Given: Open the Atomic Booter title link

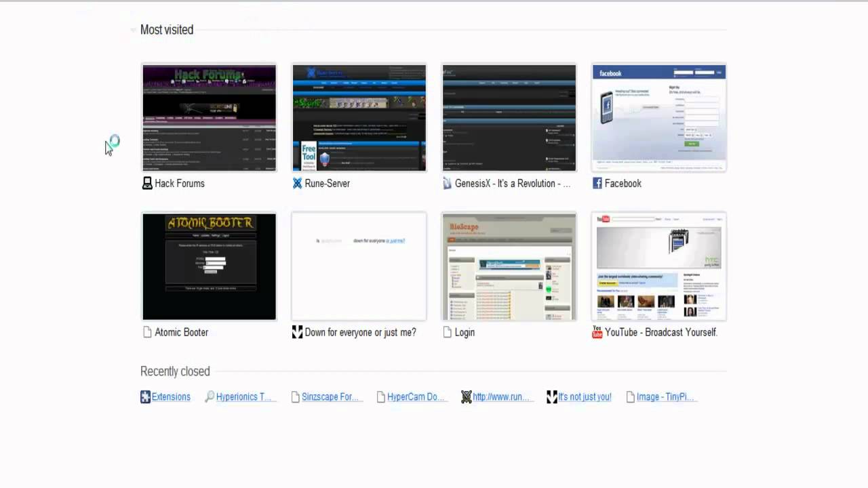Looking at the screenshot, I should (182, 332).
